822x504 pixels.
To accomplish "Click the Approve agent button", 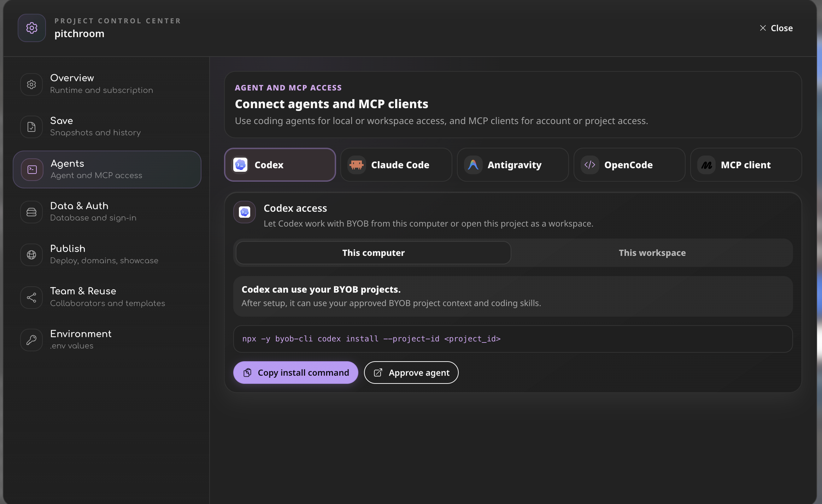I will [411, 373].
